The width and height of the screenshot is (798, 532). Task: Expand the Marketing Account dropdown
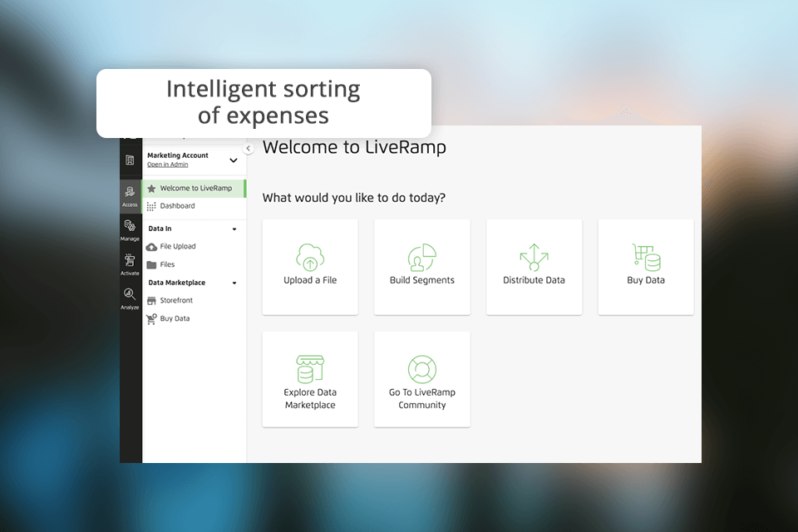[233, 160]
